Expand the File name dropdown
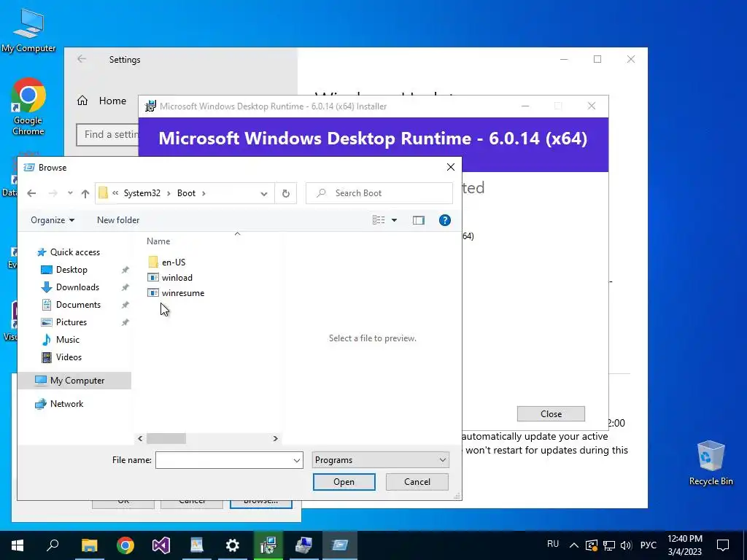Viewport: 747px width, 560px height. [297, 461]
